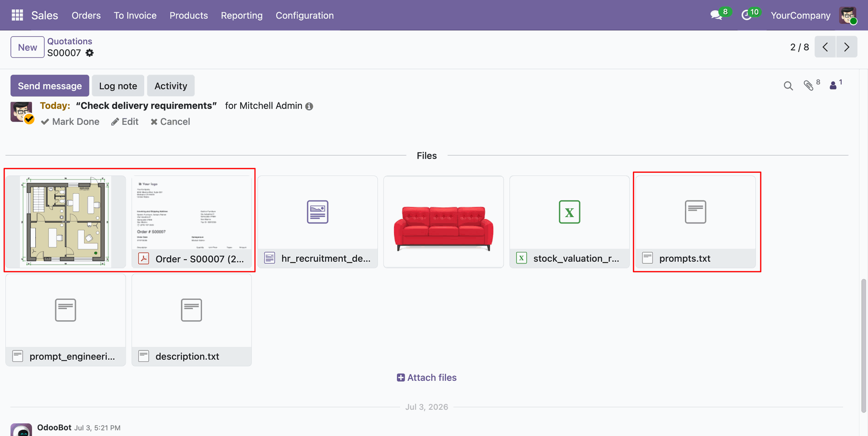
Task: Click the small icon beside description.txt name
Action: [x=144, y=356]
